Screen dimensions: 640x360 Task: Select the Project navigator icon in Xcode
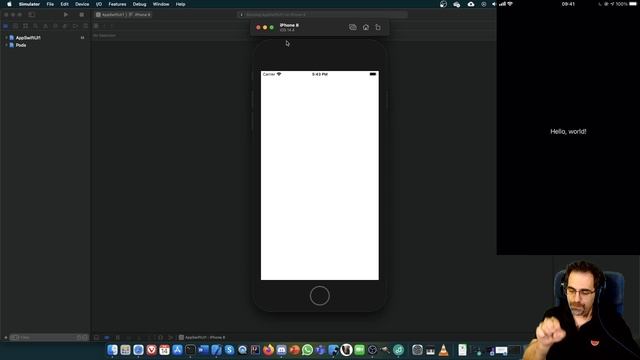pyautogui.click(x=6, y=26)
